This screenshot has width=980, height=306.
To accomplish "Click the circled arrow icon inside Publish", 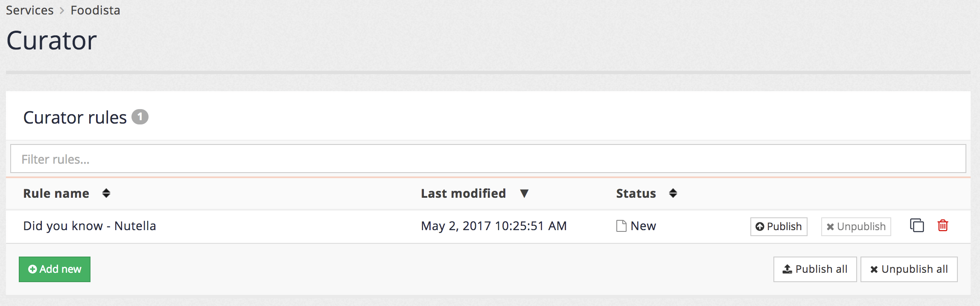I will pos(761,227).
